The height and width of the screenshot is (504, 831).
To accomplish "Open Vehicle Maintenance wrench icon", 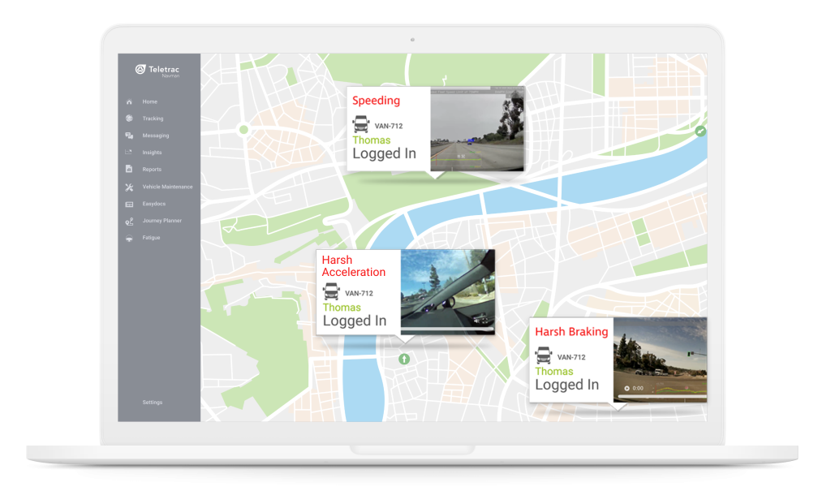I will 129,187.
